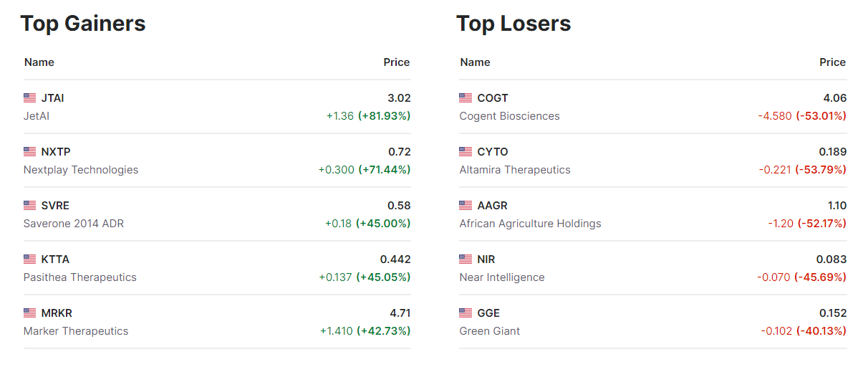Image resolution: width=868 pixels, height=367 pixels.
Task: Click Price column header in Top Gainers
Action: 396,62
